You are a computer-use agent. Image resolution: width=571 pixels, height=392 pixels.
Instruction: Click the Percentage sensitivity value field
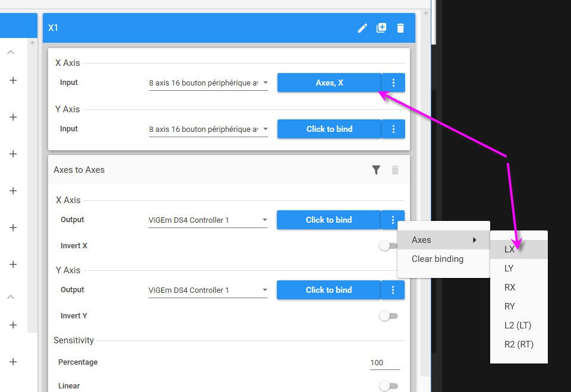[384, 362]
